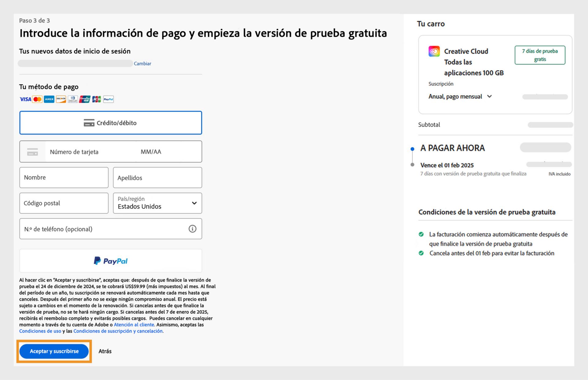Screen dimensions: 588x380
Task: Click the JCB card logo
Action: 96,99
